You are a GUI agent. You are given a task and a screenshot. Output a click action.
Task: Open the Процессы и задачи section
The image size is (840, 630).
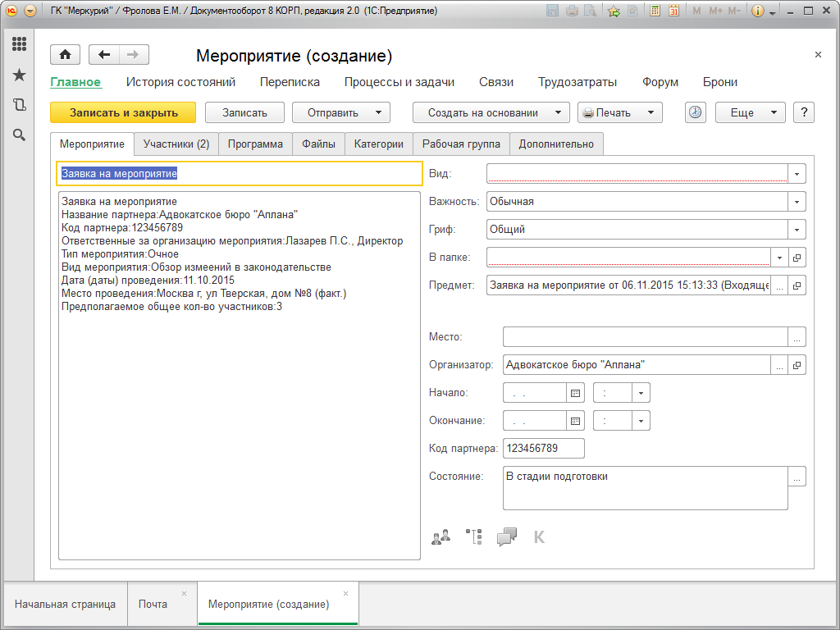pyautogui.click(x=399, y=82)
